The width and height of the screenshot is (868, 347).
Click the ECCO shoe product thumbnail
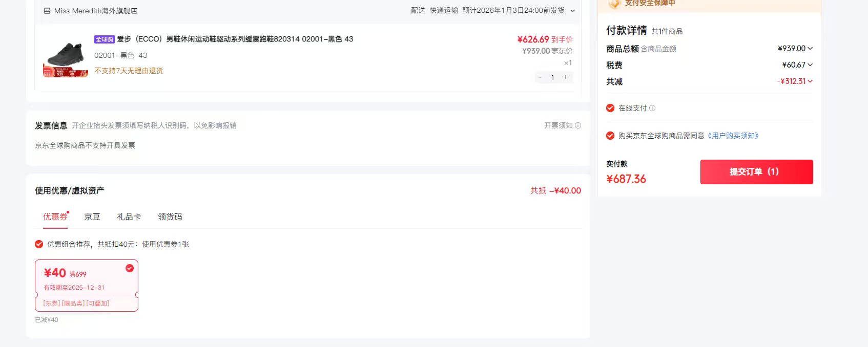click(x=66, y=56)
